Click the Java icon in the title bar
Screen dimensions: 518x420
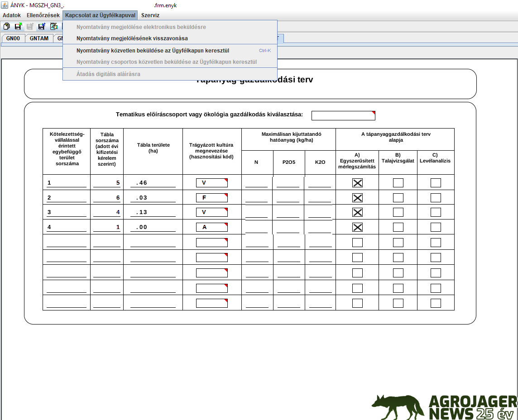tap(5, 6)
